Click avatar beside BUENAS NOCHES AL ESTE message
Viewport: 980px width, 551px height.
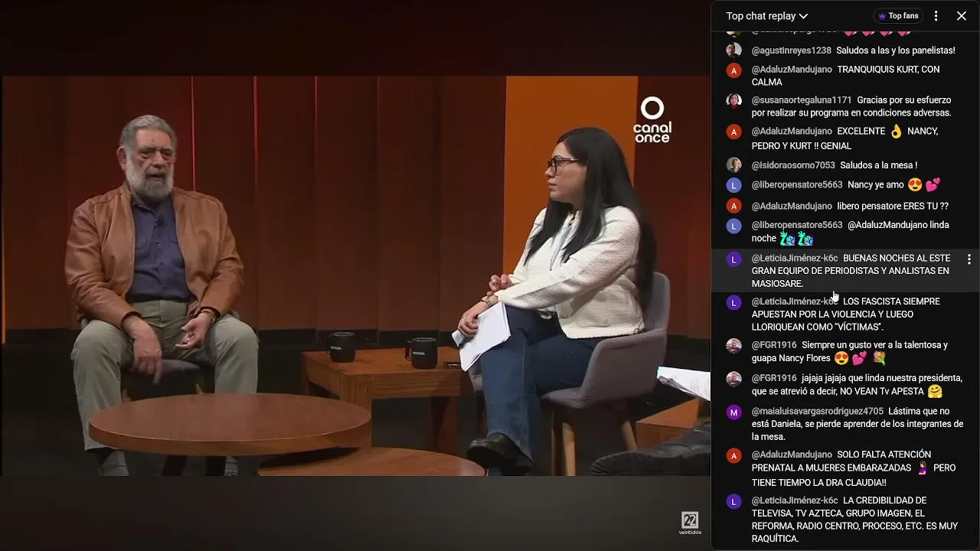click(733, 259)
